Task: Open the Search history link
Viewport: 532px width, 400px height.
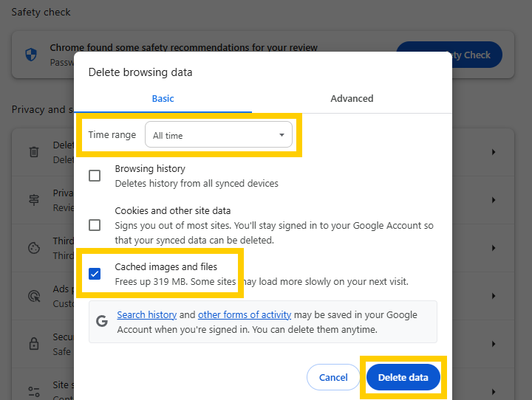Action: coord(146,315)
